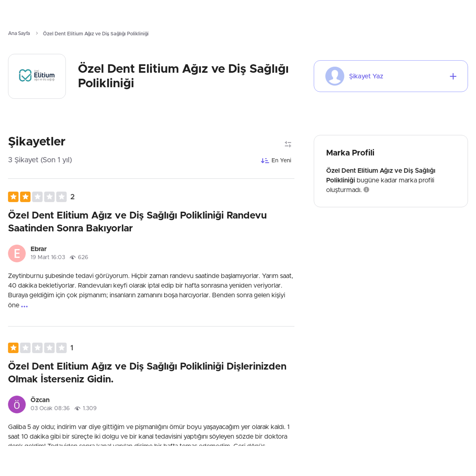This screenshot has height=476, width=476.
Task: Click the '03 Ocak 08:36' date
Action: click(50, 409)
